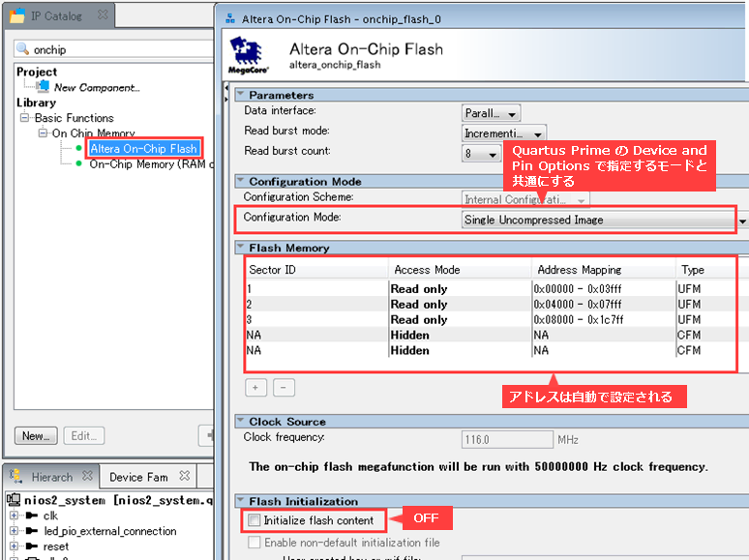Collapse the Configuration Mode section

coord(240,181)
